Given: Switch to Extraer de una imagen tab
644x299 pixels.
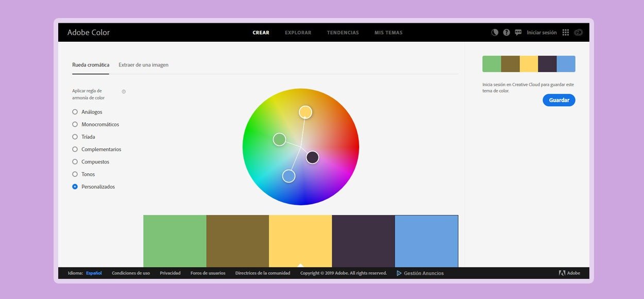Looking at the screenshot, I should click(143, 65).
